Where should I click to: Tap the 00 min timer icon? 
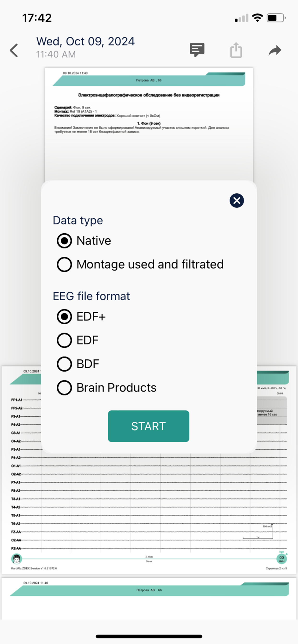[x=282, y=558]
